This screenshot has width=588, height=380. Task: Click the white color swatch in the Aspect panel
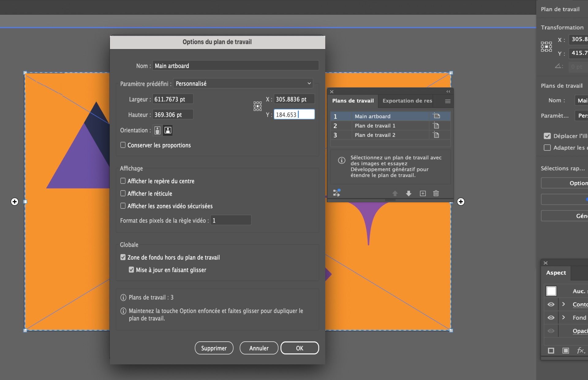pos(551,291)
